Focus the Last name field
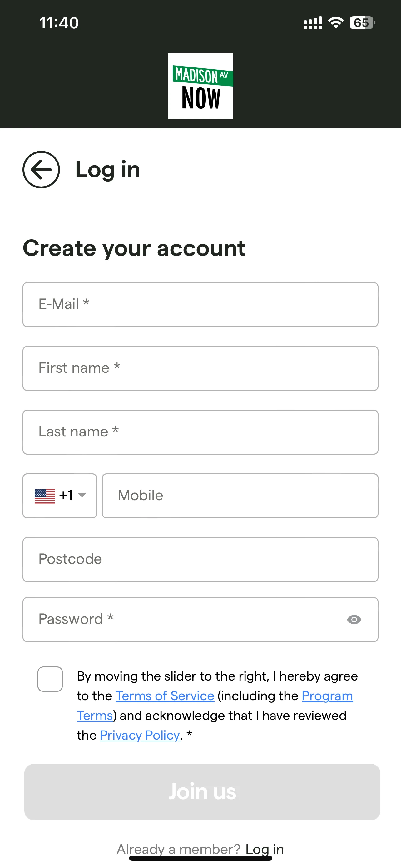The width and height of the screenshot is (401, 868). point(200,432)
